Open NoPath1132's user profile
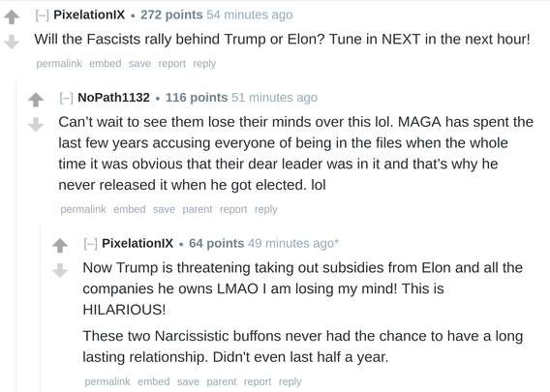Viewport: 550px width, 392px height. coord(113,98)
